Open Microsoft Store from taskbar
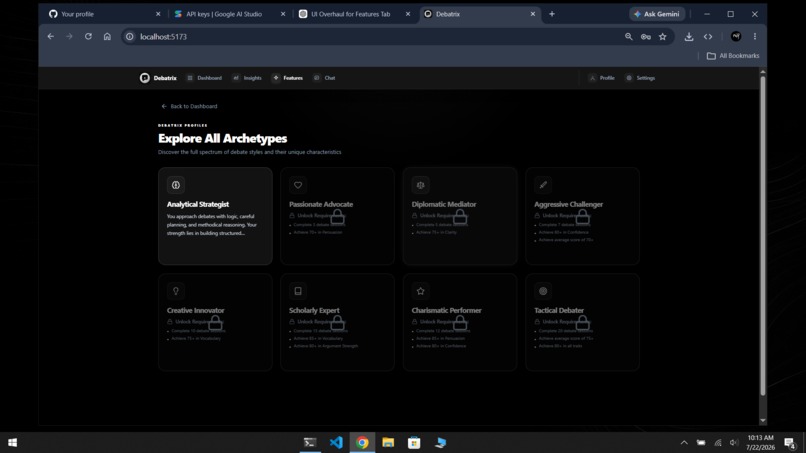The height and width of the screenshot is (453, 806). [414, 443]
